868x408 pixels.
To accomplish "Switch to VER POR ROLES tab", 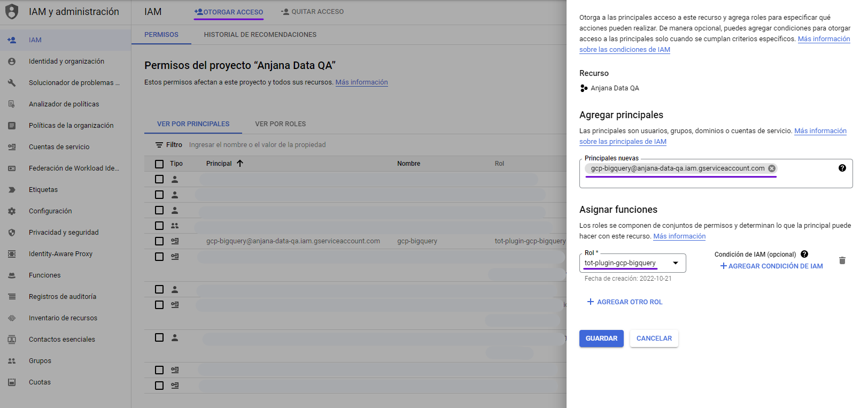I will click(x=280, y=124).
